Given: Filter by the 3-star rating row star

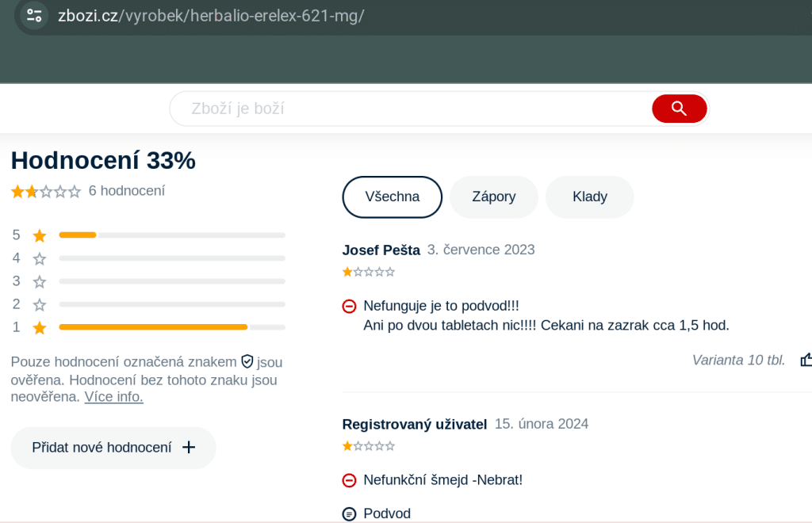Looking at the screenshot, I should coord(40,282).
